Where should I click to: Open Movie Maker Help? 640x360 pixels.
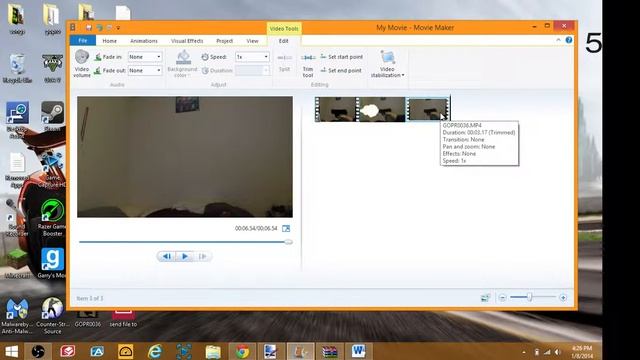569,40
